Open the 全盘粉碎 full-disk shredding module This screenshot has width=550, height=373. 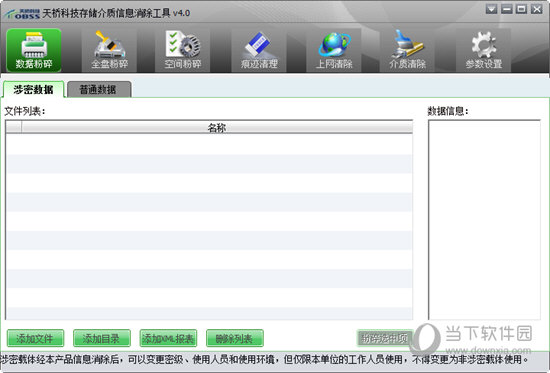109,50
